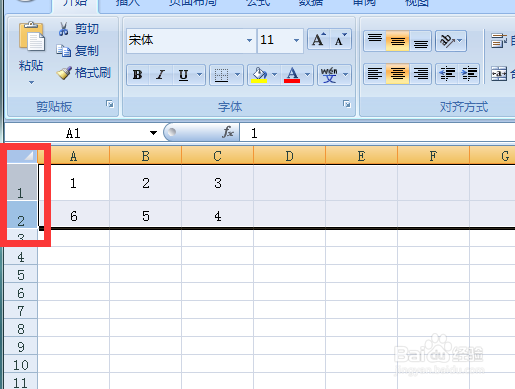Viewport: 515px width, 389px height.
Task: Toggle middle vertical alignment
Action: tap(398, 41)
